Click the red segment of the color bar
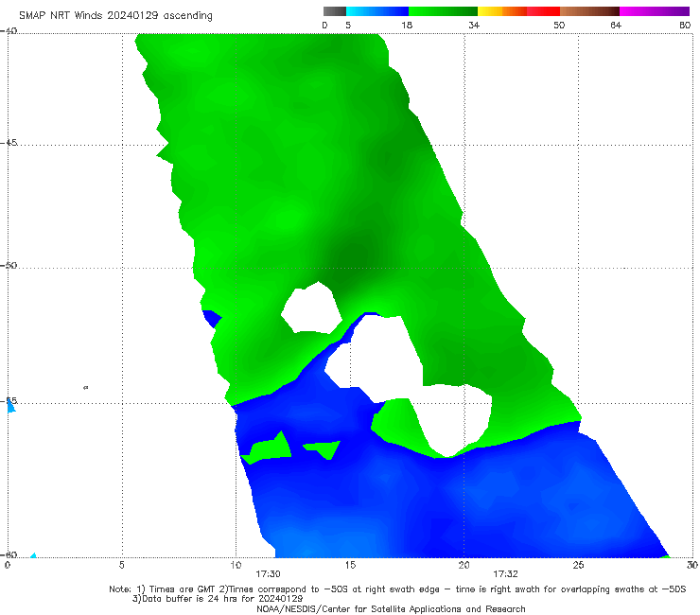Viewport: 700px width, 615px height. [543, 11]
